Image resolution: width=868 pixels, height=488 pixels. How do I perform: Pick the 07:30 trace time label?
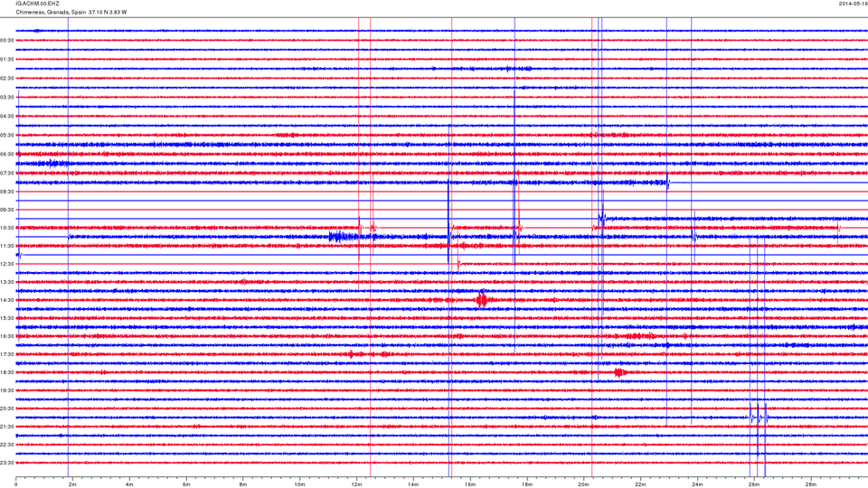coord(7,174)
